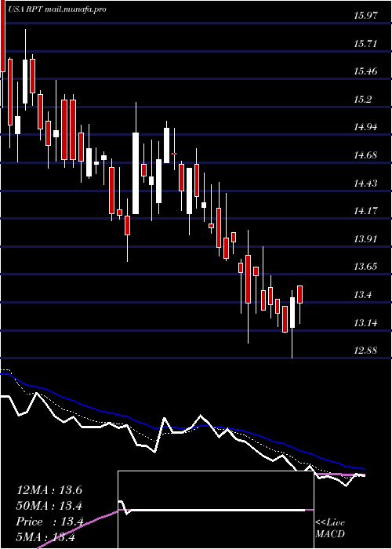Click the 15.71 price axis label

coord(366,44)
